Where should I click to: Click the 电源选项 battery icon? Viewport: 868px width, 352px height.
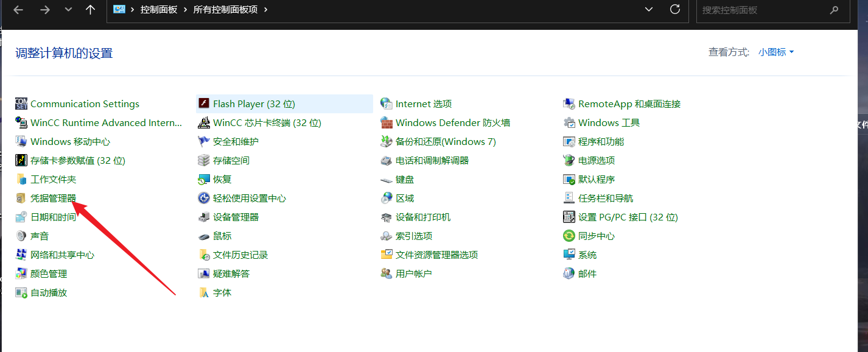pos(569,160)
